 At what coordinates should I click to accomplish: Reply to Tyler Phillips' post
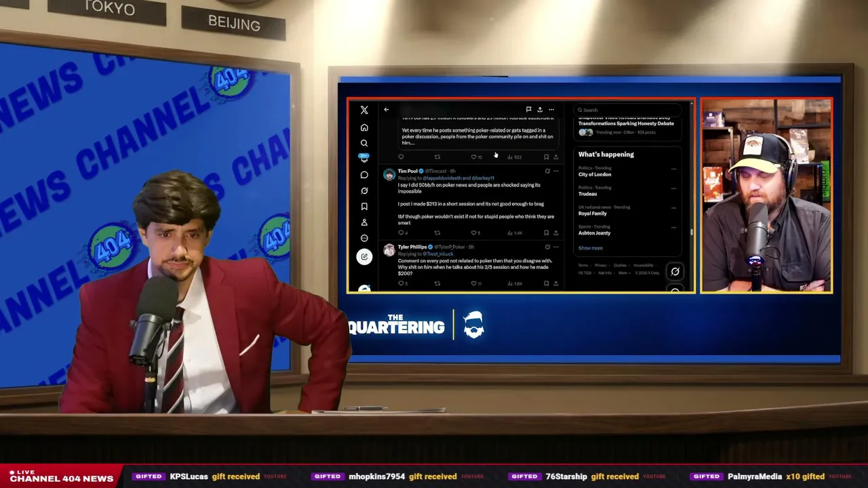point(402,283)
